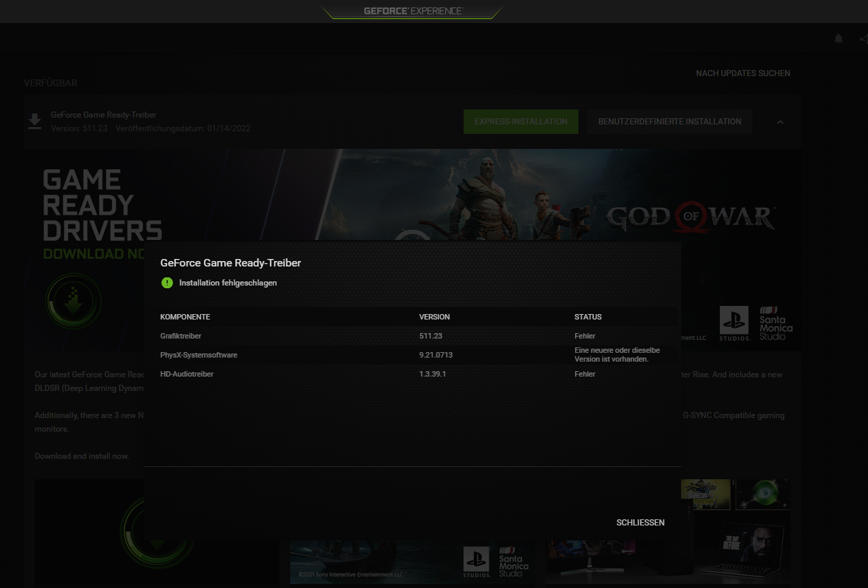Click the Verfügbar section heading

pos(50,83)
